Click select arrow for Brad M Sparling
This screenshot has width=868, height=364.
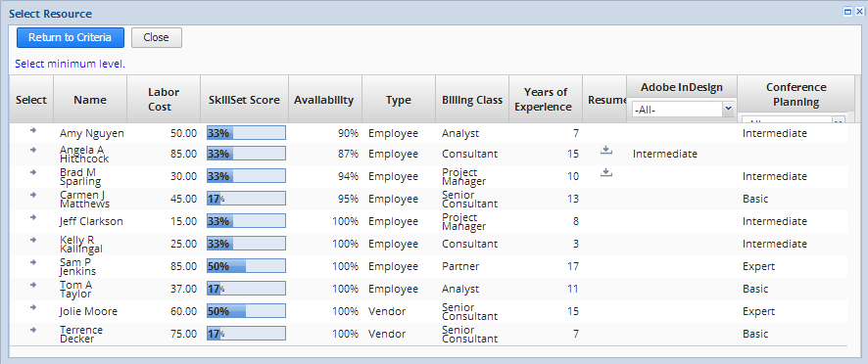(x=32, y=172)
